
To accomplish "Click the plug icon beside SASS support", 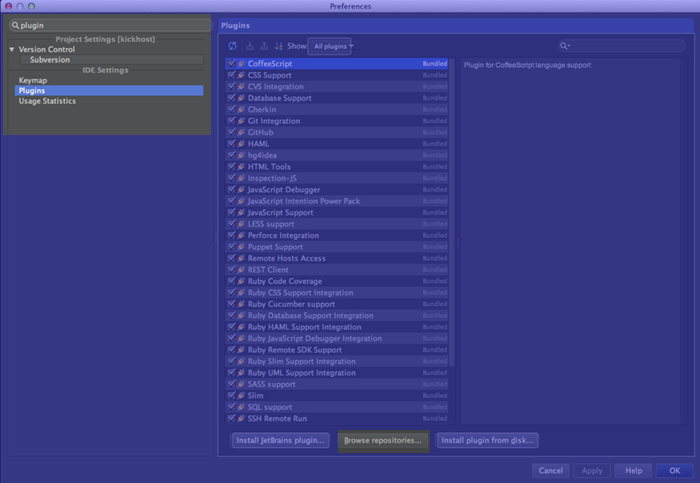I will (241, 384).
